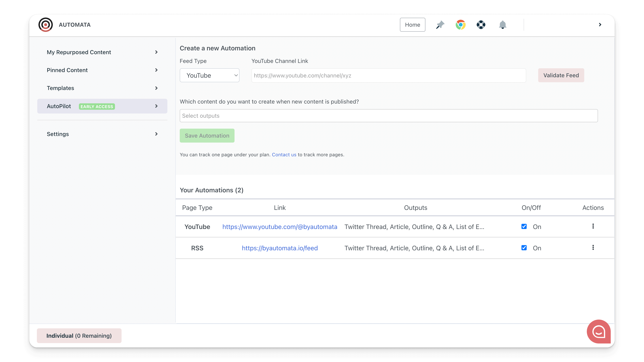Click the Actions column header
The height and width of the screenshot is (362, 644).
click(593, 208)
